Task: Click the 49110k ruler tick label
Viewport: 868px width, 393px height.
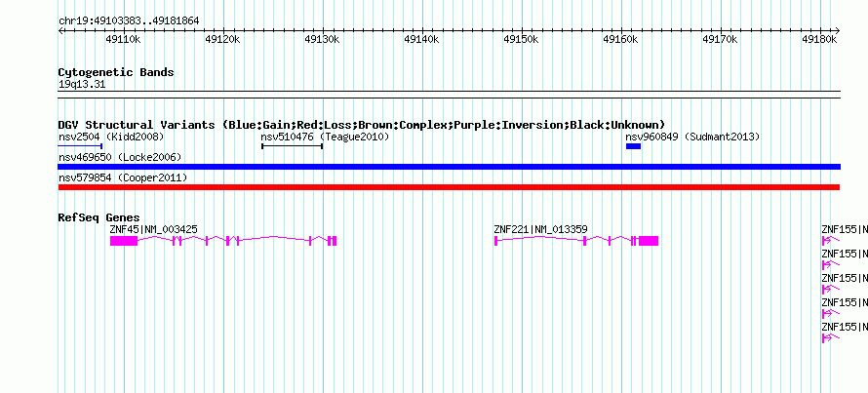Action: [x=124, y=39]
